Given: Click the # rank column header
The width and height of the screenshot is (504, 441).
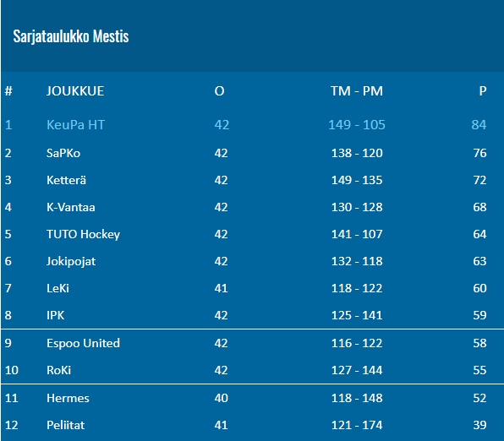Looking at the screenshot, I should 8,91.
